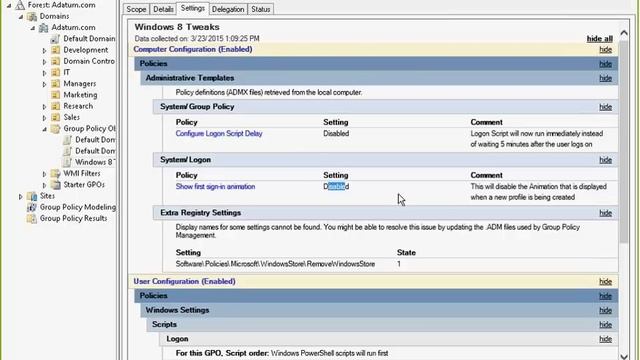Expand the WMI Filters node
640x360 pixels.
click(x=44, y=174)
